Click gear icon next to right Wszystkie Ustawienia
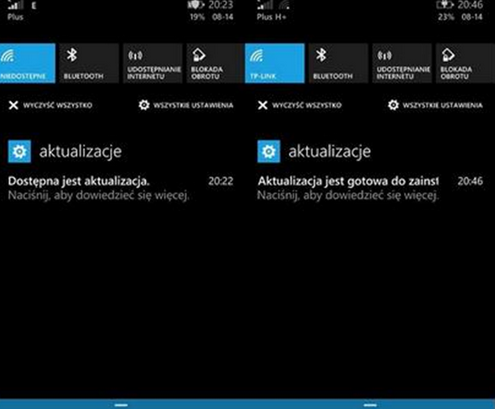 click(x=393, y=105)
